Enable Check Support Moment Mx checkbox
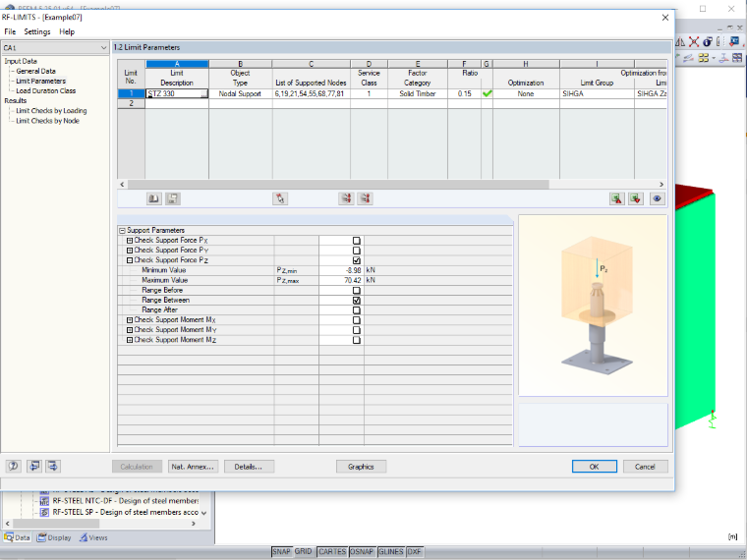Viewport: 747px width, 560px height. 357,320
